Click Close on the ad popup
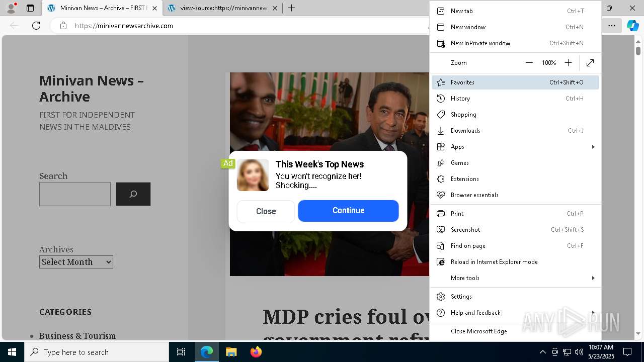 (266, 211)
